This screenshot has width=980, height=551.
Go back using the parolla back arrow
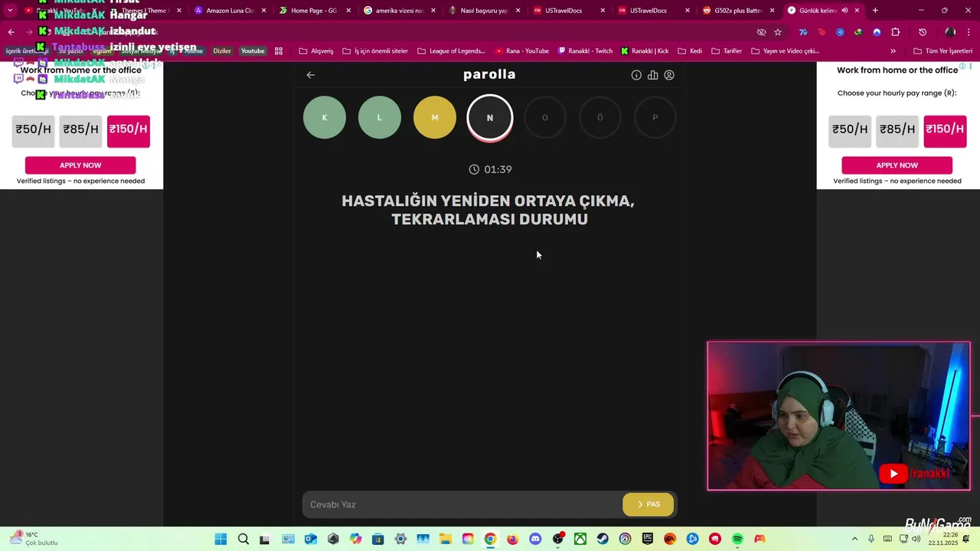tap(311, 75)
